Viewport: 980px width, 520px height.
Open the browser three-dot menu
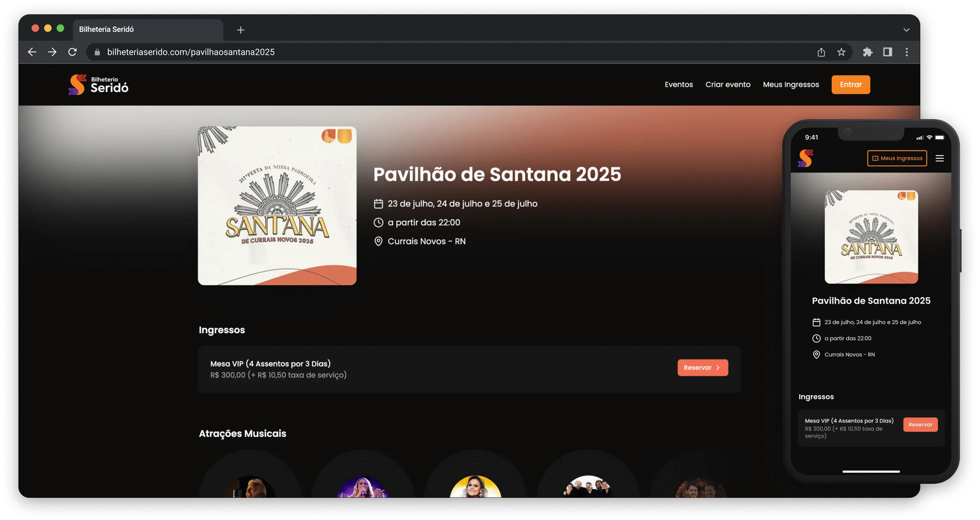pyautogui.click(x=907, y=52)
